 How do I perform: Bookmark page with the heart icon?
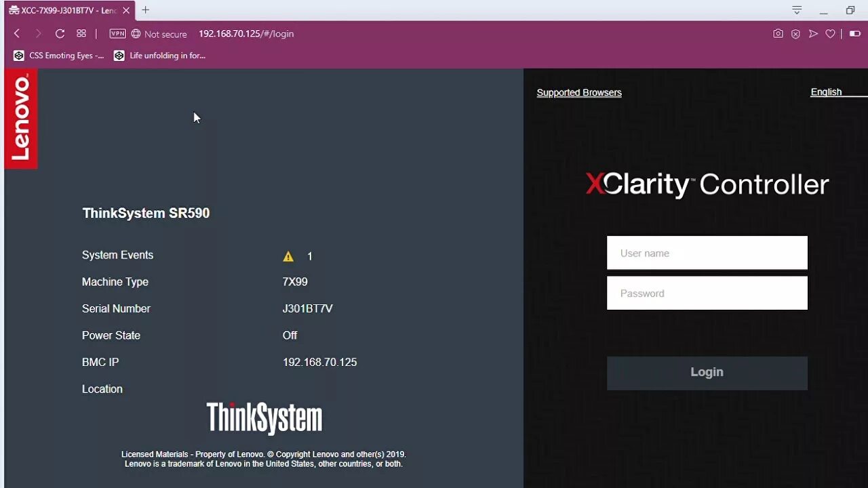click(830, 33)
